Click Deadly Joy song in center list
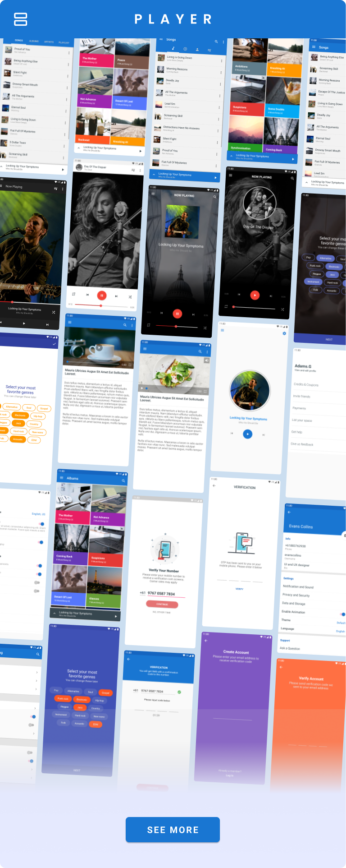 (x=187, y=81)
